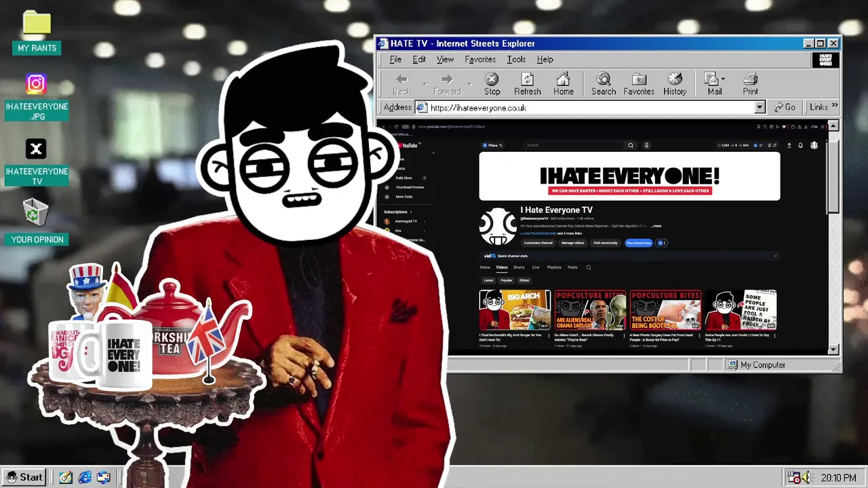Open the Search toolbar button
This screenshot has width=868, height=488.
pyautogui.click(x=604, y=85)
